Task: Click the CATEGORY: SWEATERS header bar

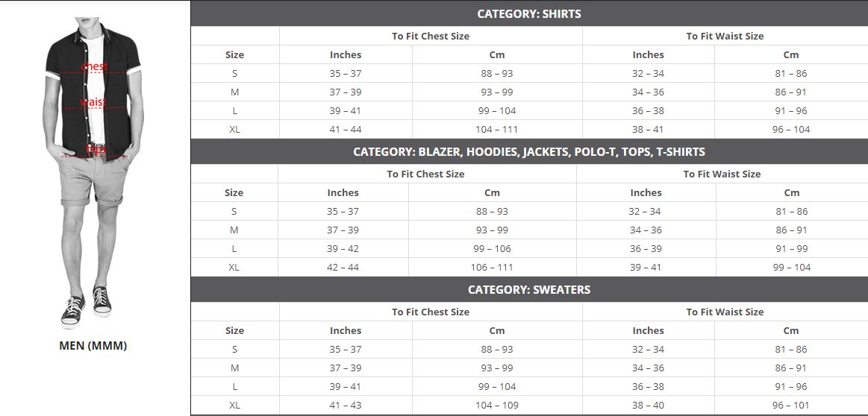Action: point(529,289)
